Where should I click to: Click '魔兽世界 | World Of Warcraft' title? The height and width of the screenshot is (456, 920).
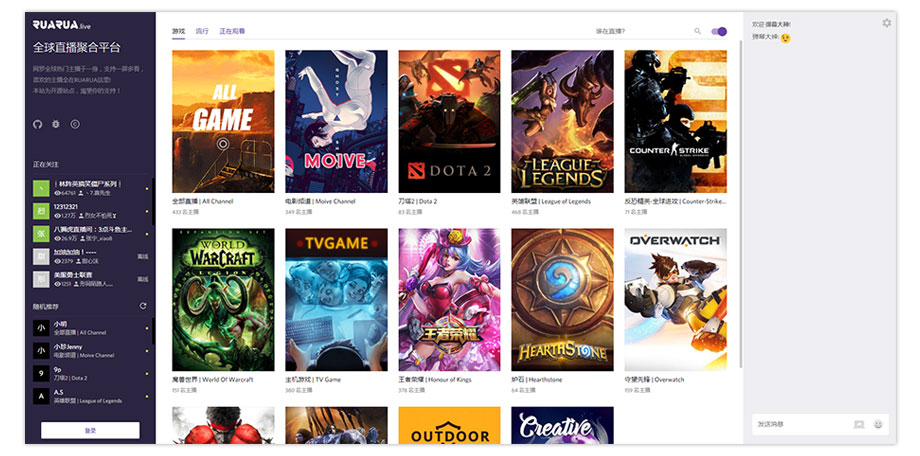tap(212, 380)
